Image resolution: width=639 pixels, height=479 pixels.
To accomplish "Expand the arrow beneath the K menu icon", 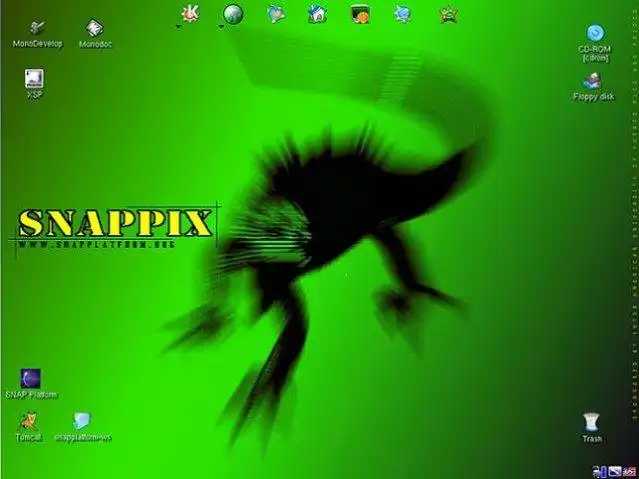I will tap(178, 27).
